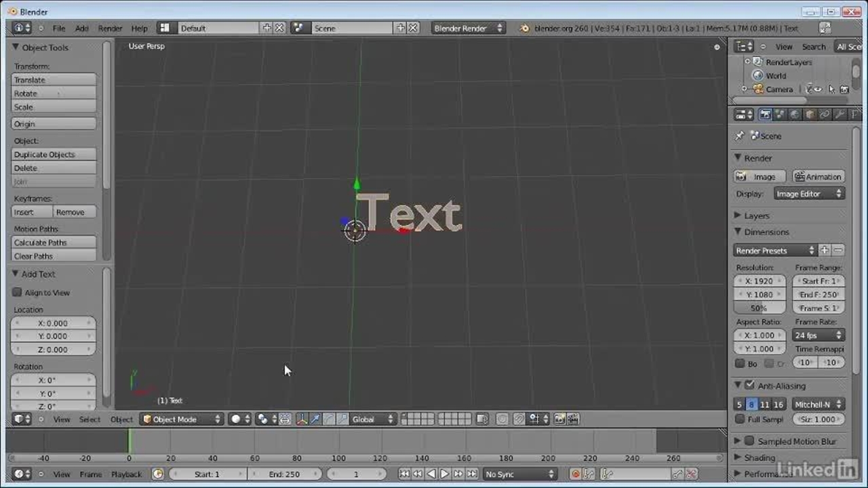This screenshot has width=868, height=488.
Task: Open the File menu
Action: pos(59,28)
